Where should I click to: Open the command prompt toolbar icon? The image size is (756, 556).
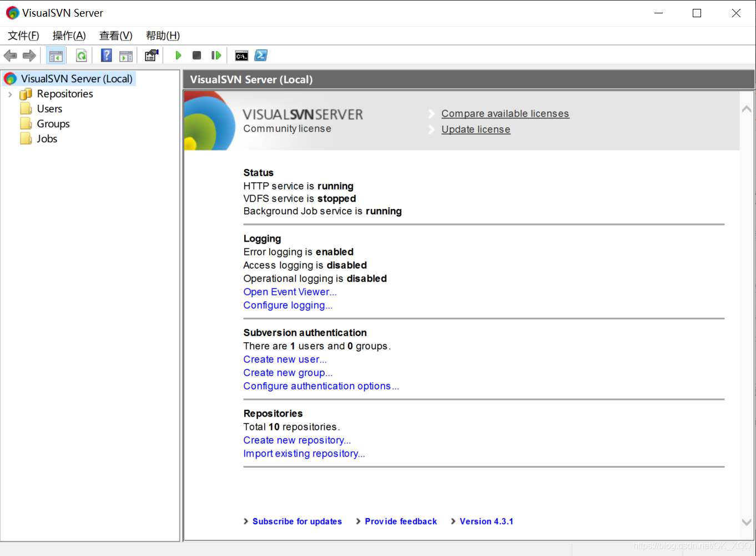pos(241,56)
